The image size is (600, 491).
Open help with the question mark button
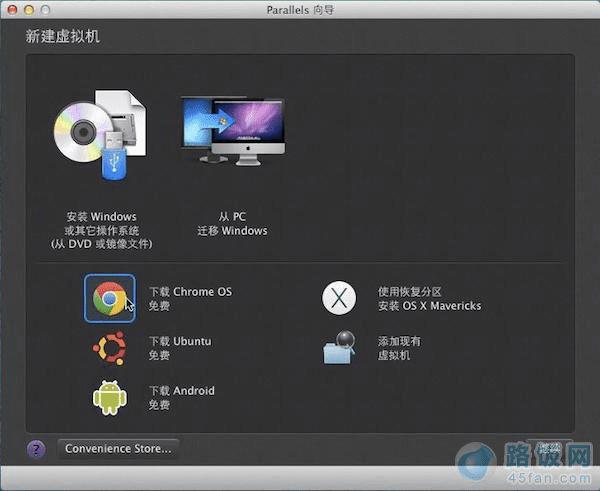pyautogui.click(x=36, y=449)
